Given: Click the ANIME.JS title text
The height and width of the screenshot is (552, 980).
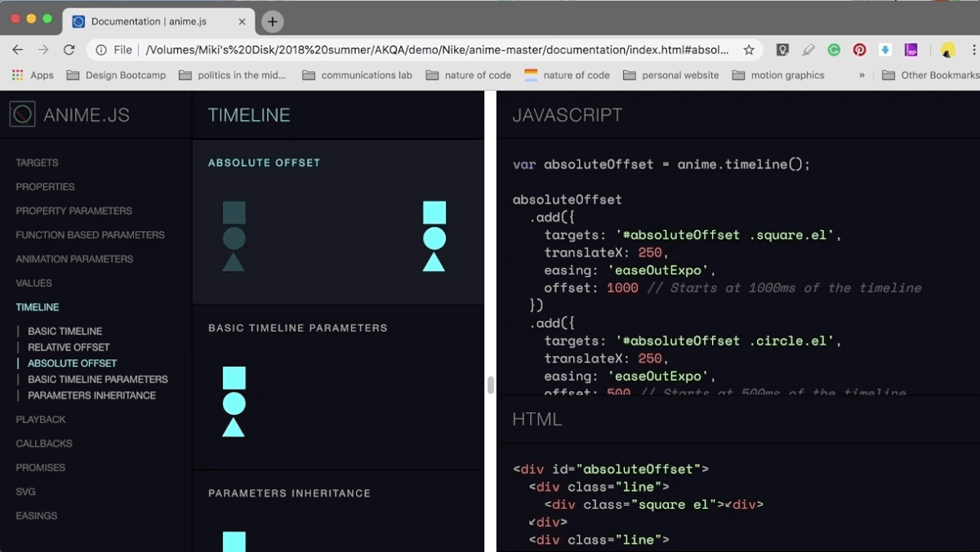Looking at the screenshot, I should [x=87, y=115].
